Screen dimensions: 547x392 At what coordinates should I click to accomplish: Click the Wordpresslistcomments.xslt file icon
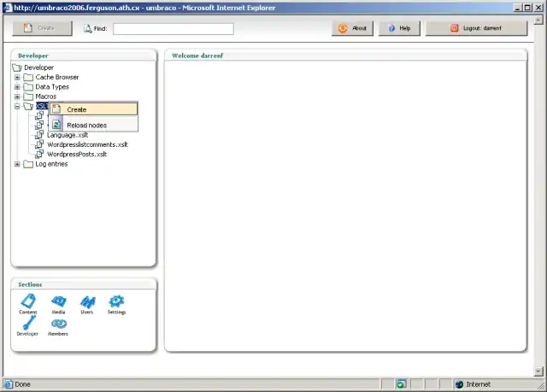point(39,145)
